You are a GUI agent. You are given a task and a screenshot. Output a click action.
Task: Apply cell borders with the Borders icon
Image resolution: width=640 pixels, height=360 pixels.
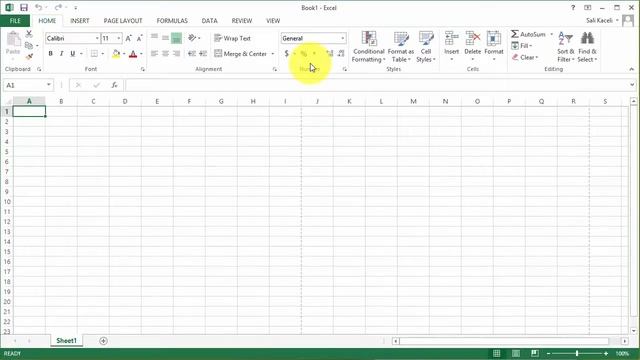click(x=94, y=54)
